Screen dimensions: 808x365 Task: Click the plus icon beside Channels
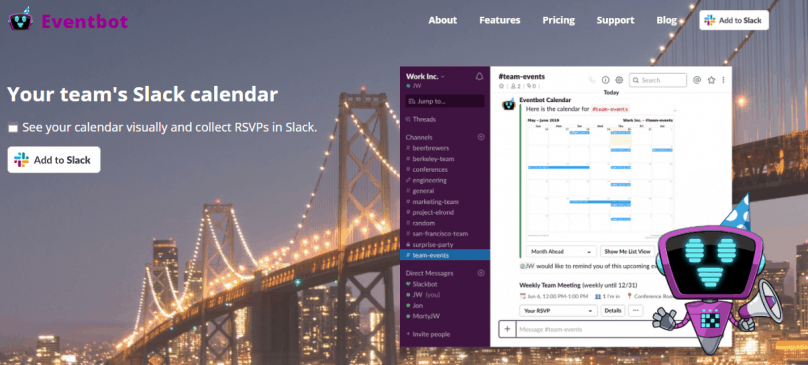coord(481,137)
